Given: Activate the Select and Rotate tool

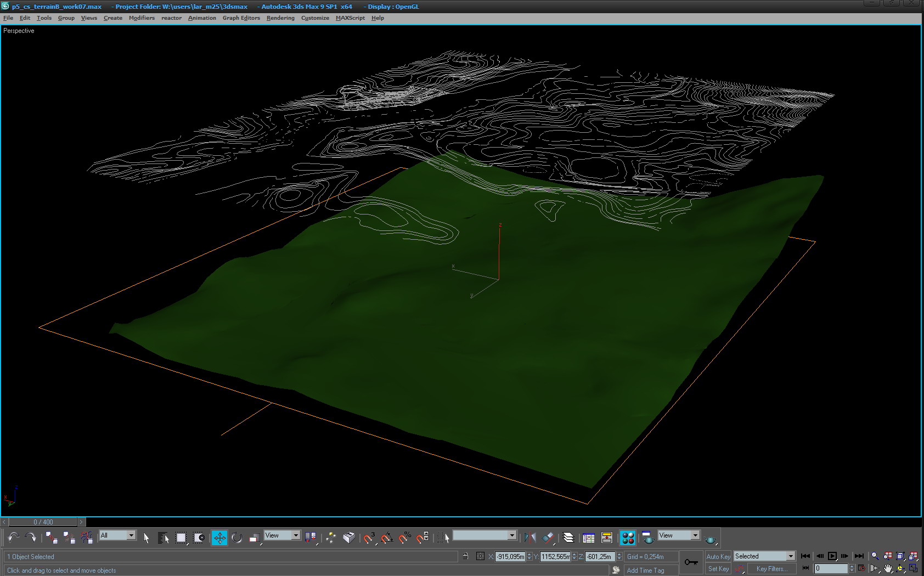Looking at the screenshot, I should pyautogui.click(x=237, y=538).
